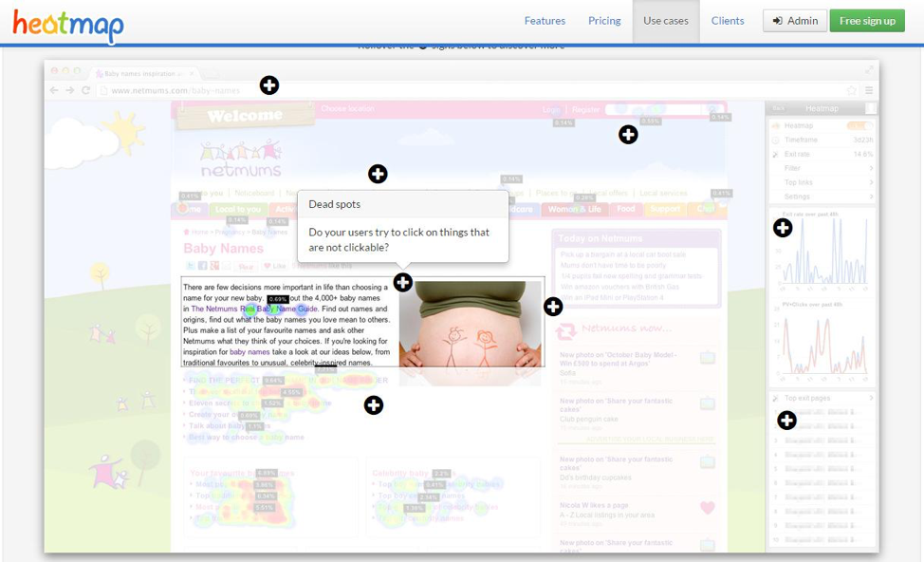Expand the Settings row in the Heatmap panel
This screenshot has width=924, height=562.
click(x=822, y=197)
